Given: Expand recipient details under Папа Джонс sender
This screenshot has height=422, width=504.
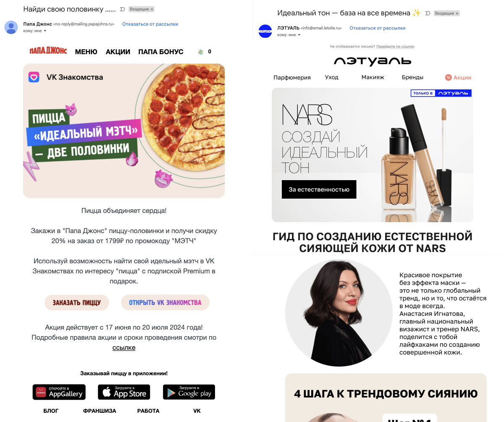Looking at the screenshot, I should click(x=45, y=31).
